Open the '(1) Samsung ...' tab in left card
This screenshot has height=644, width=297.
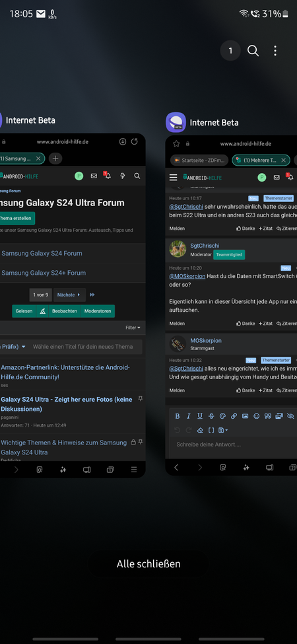coord(16,159)
